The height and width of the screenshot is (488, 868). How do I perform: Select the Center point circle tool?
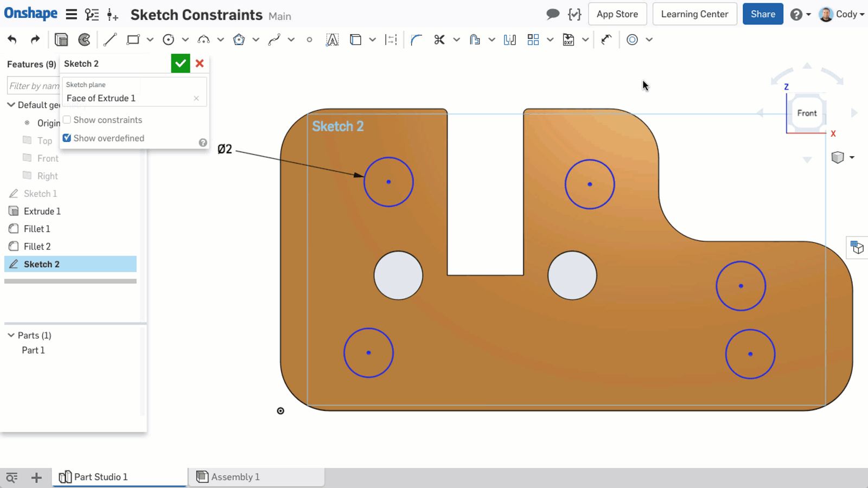(168, 39)
